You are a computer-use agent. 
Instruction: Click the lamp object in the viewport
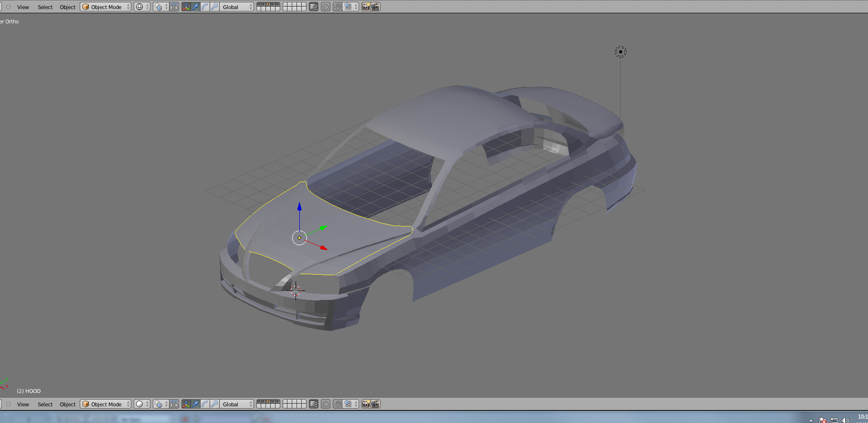(x=620, y=52)
